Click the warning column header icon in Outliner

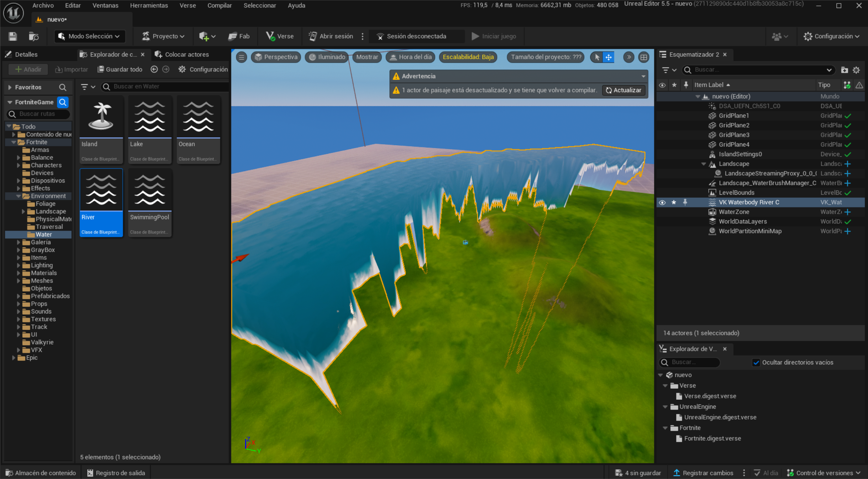tap(859, 85)
